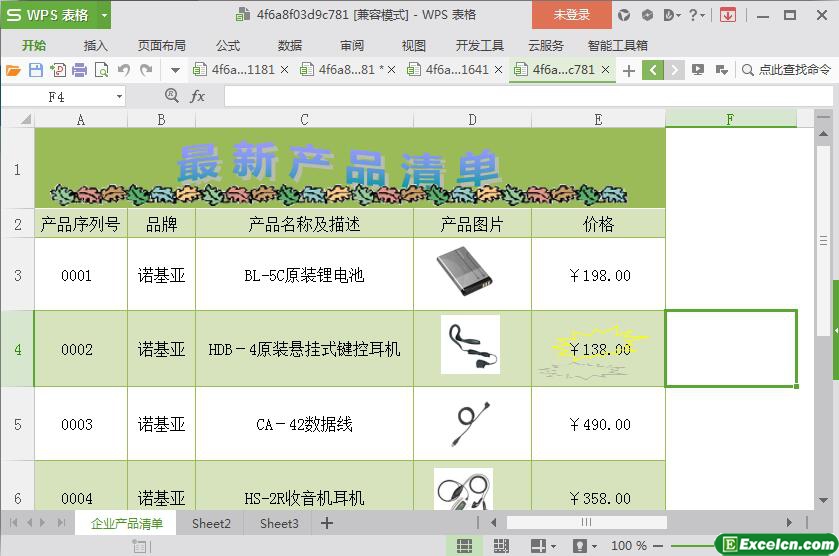Click the Undo arrow icon
Viewport: 839px width, 556px height.
(x=124, y=70)
